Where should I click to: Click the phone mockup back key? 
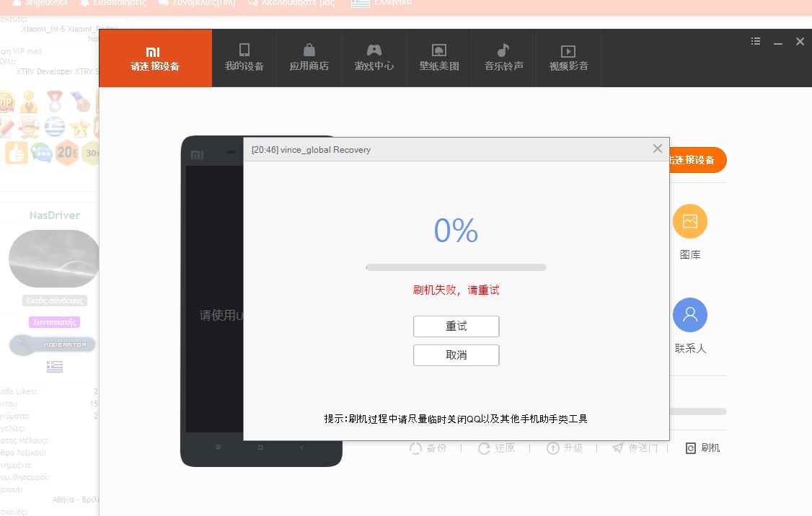coord(301,447)
